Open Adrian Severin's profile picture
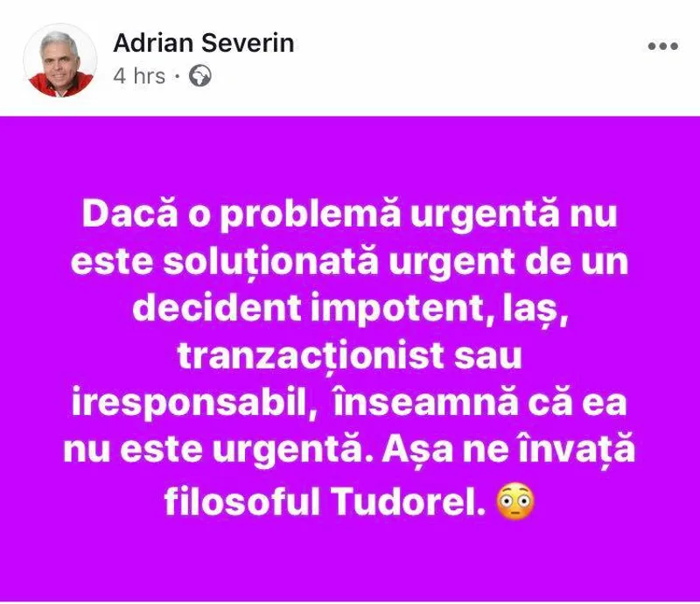 (60, 60)
